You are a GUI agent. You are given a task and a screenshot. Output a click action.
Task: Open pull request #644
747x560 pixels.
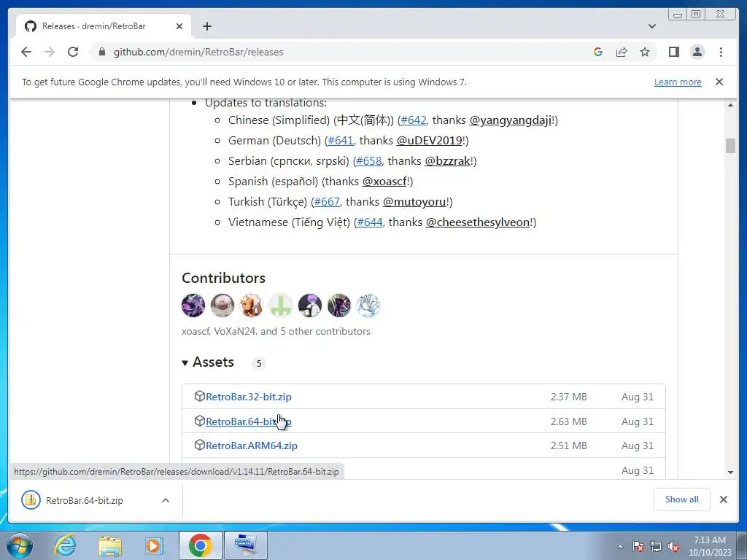pos(370,222)
